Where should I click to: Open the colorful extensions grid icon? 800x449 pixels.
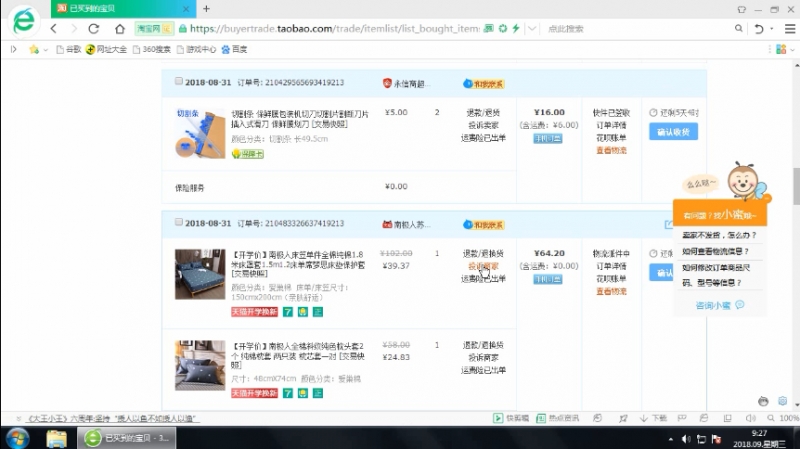[x=781, y=49]
